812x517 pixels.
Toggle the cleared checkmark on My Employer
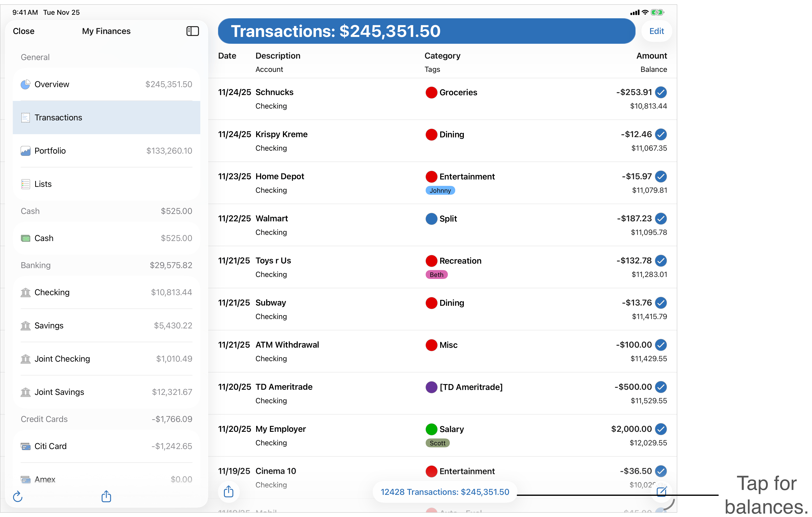[x=661, y=429]
